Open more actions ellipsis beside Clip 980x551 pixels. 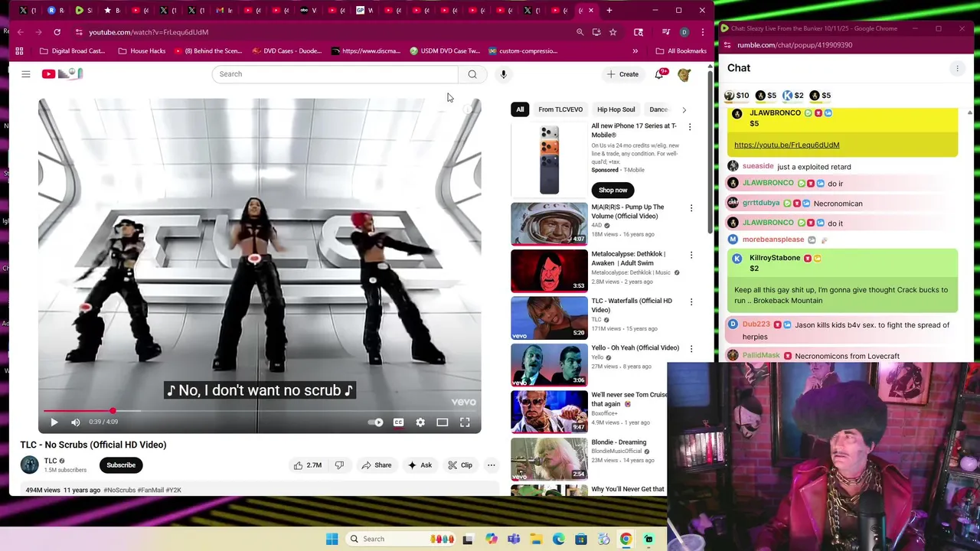point(492,465)
